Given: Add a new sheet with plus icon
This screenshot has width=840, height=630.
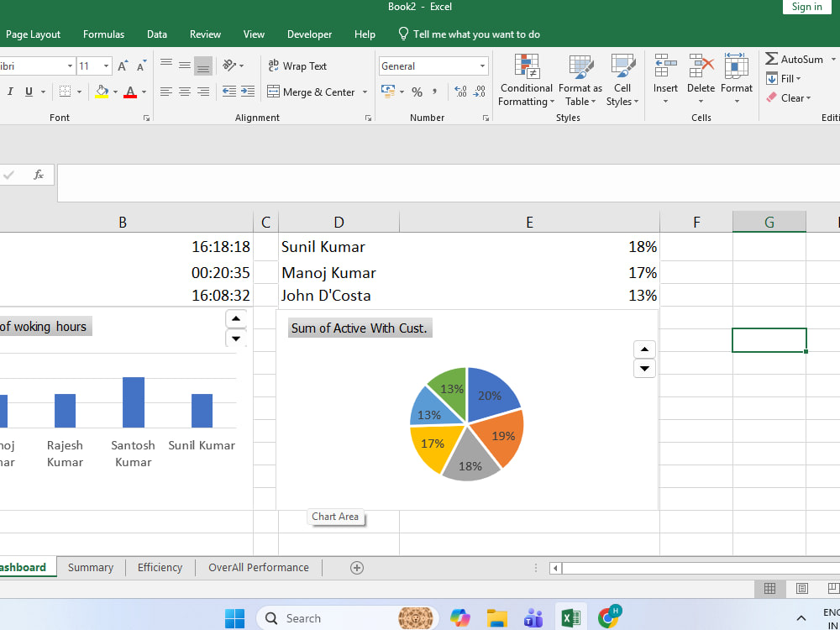Looking at the screenshot, I should (x=357, y=568).
